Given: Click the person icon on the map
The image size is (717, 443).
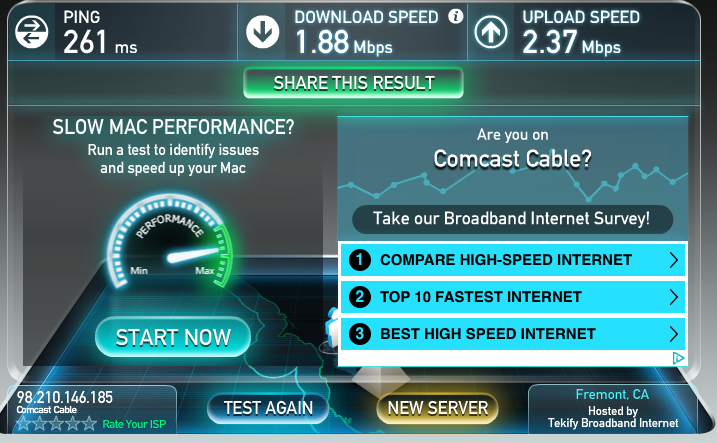Looking at the screenshot, I should (x=332, y=327).
